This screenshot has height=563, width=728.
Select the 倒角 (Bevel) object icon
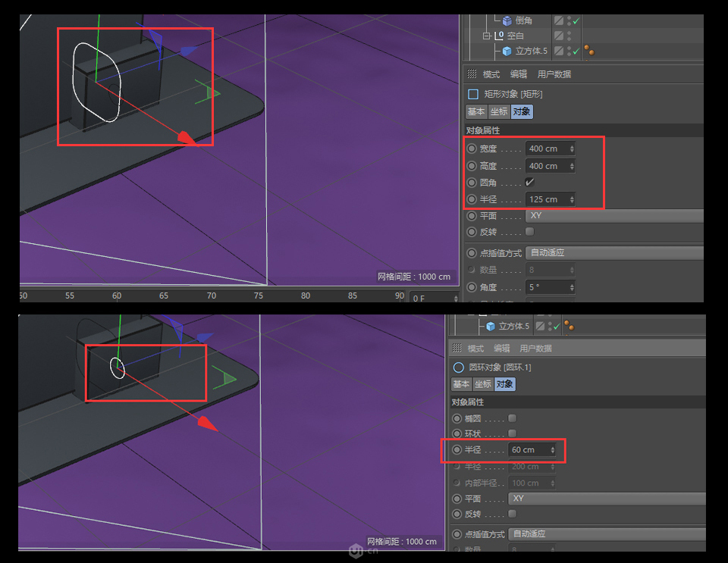507,19
